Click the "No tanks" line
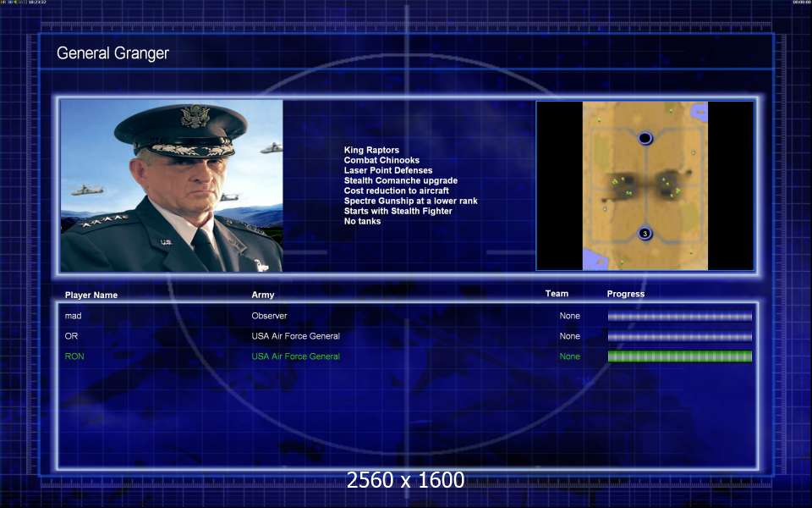812x508 pixels. [363, 221]
